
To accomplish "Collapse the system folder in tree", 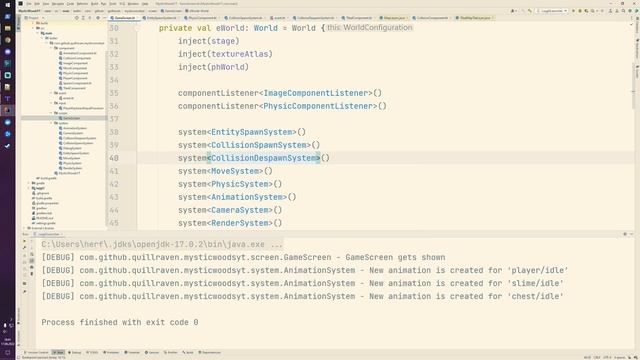I will 52,123.
